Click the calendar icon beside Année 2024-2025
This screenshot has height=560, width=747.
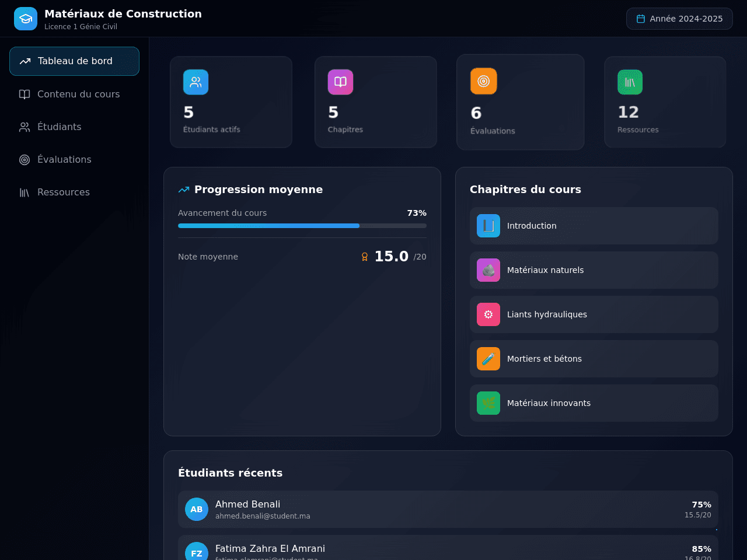click(x=641, y=19)
